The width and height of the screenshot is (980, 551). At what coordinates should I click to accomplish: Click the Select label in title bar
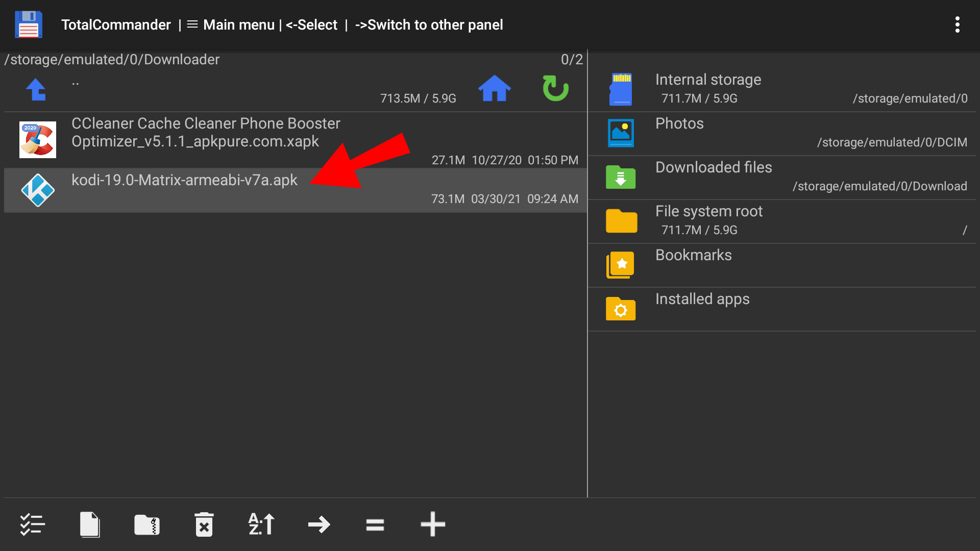(311, 24)
